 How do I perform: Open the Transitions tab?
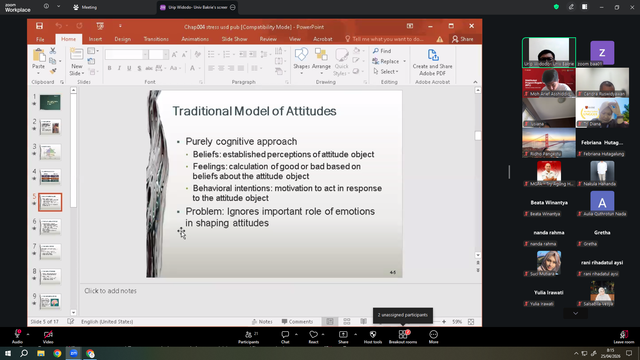(156, 39)
